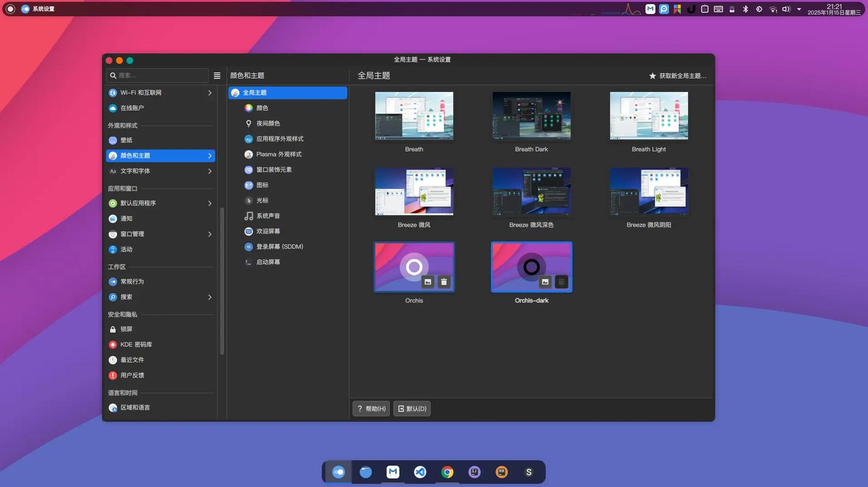Go to 登录屏幕 (SDDM) settings

coord(279,247)
